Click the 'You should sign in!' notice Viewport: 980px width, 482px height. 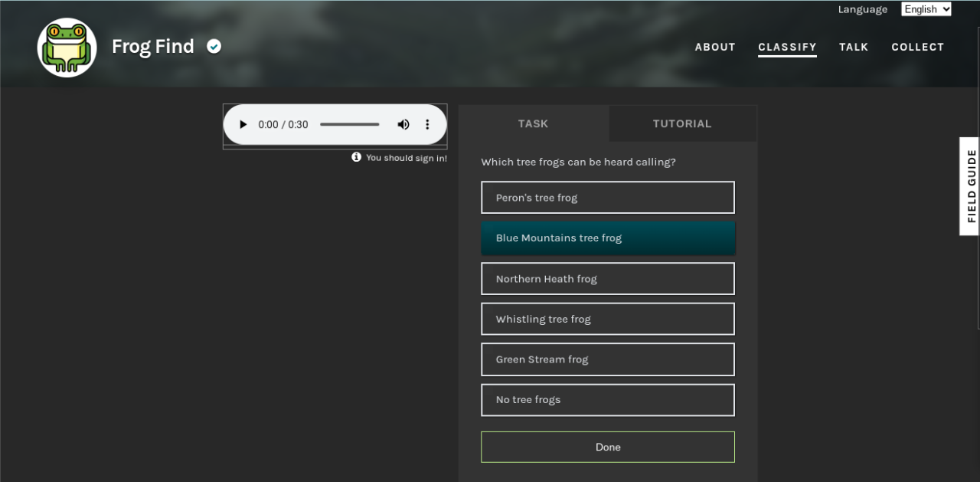[407, 158]
